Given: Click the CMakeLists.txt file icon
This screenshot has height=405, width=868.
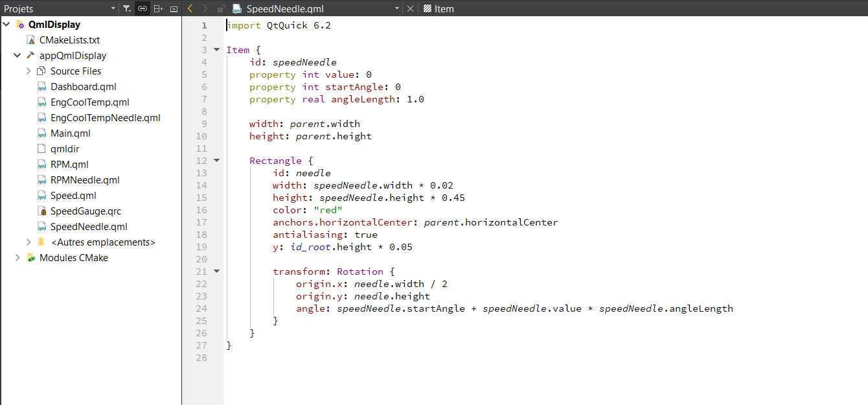Looking at the screenshot, I should point(30,40).
